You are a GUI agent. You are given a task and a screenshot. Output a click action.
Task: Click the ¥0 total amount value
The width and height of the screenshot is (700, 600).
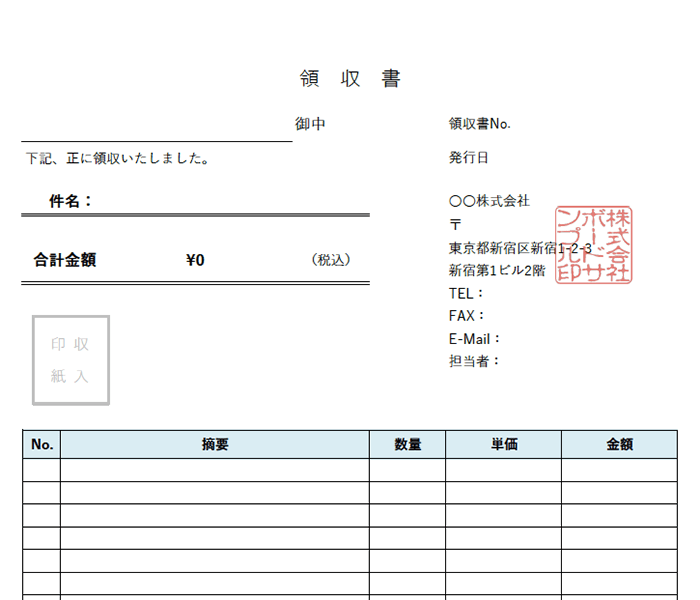pyautogui.click(x=195, y=260)
